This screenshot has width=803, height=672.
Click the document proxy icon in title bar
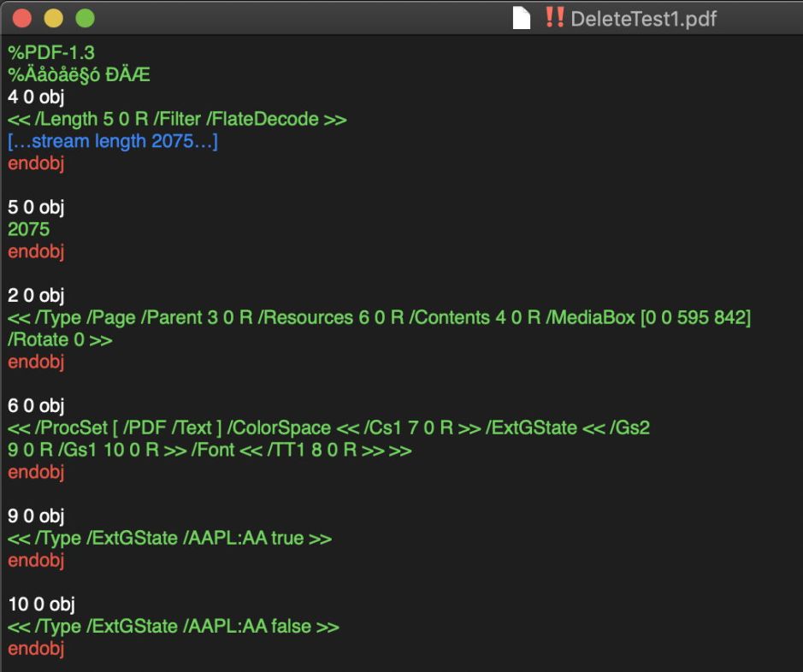click(x=522, y=18)
